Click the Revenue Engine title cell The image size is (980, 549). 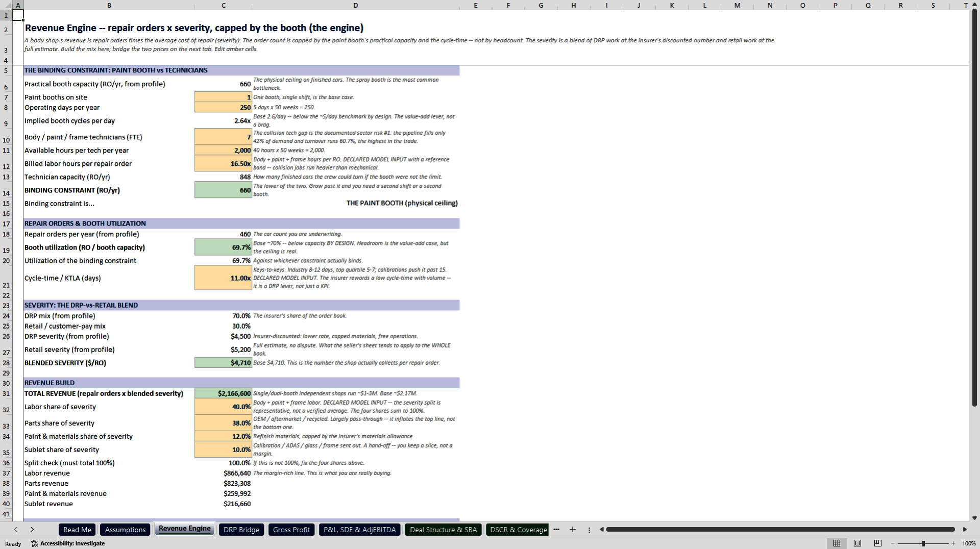point(194,28)
